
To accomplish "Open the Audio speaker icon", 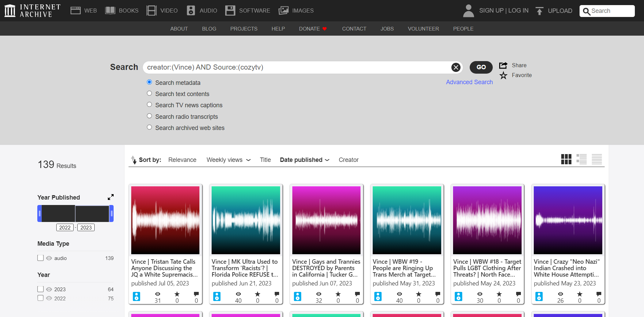I will click(191, 11).
